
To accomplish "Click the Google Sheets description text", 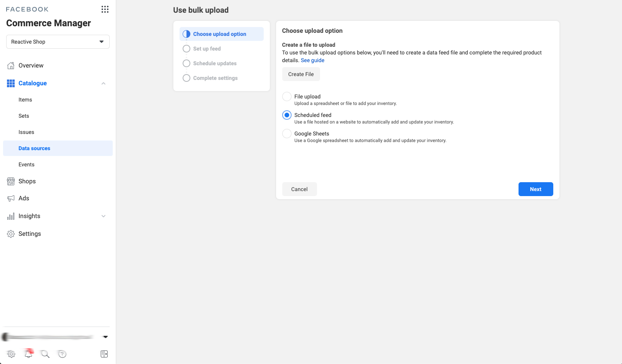I will 370,141.
